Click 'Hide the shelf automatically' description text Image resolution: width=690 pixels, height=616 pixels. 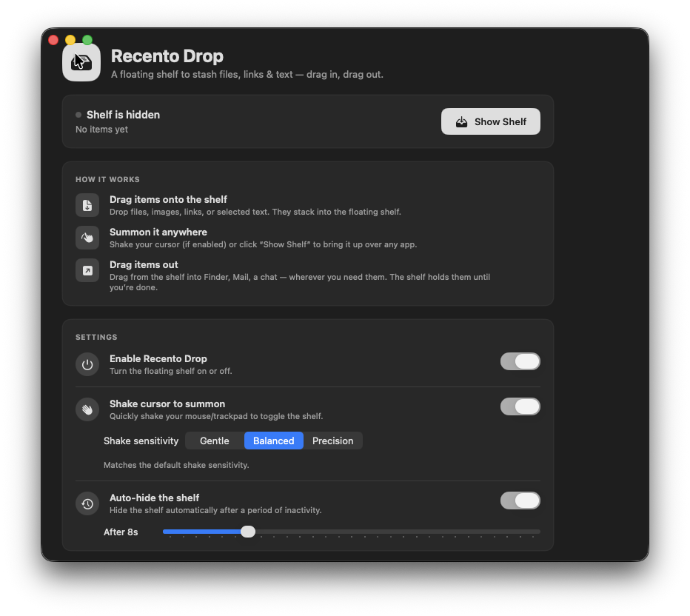pyautogui.click(x=215, y=510)
